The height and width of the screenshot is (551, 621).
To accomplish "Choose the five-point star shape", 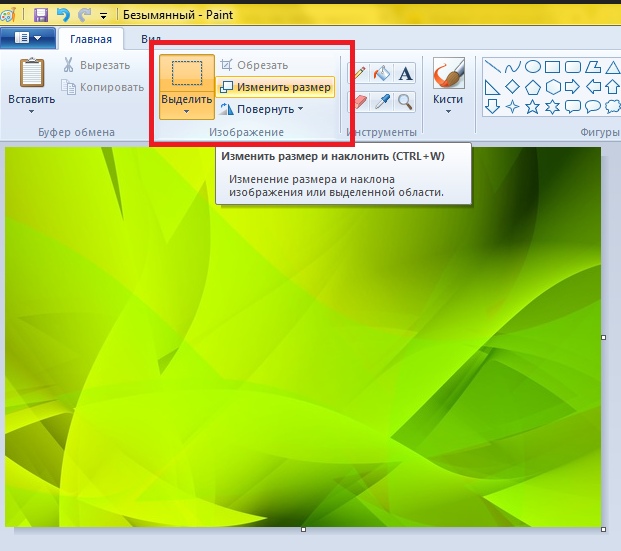I will tap(533, 106).
